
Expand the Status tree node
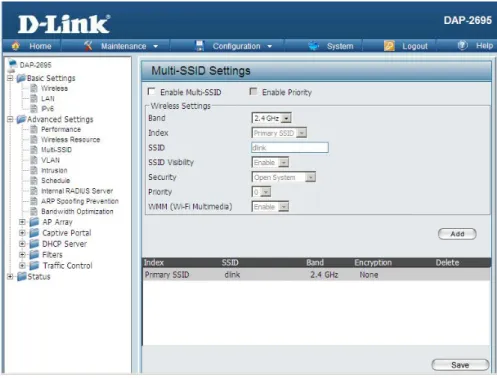click(10, 276)
